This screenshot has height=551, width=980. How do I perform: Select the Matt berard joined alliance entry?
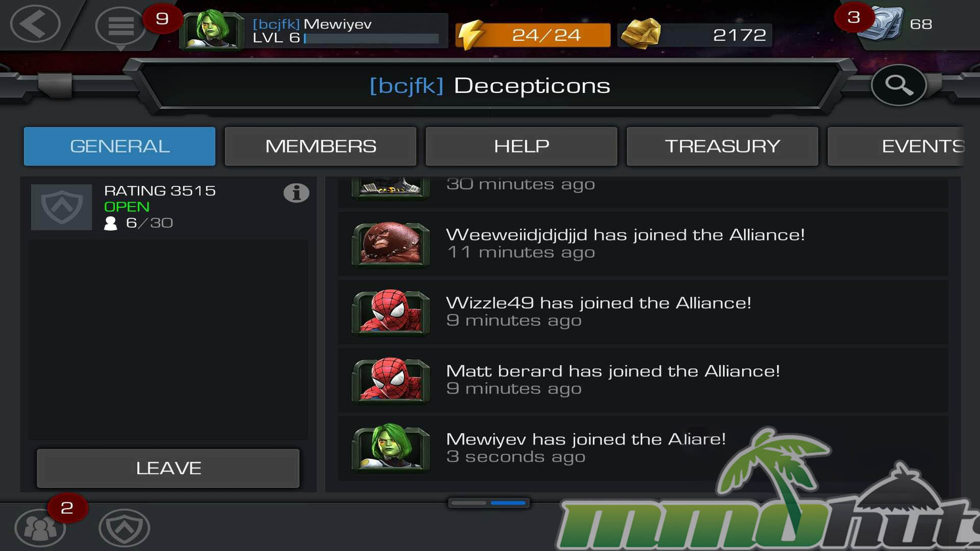click(643, 380)
